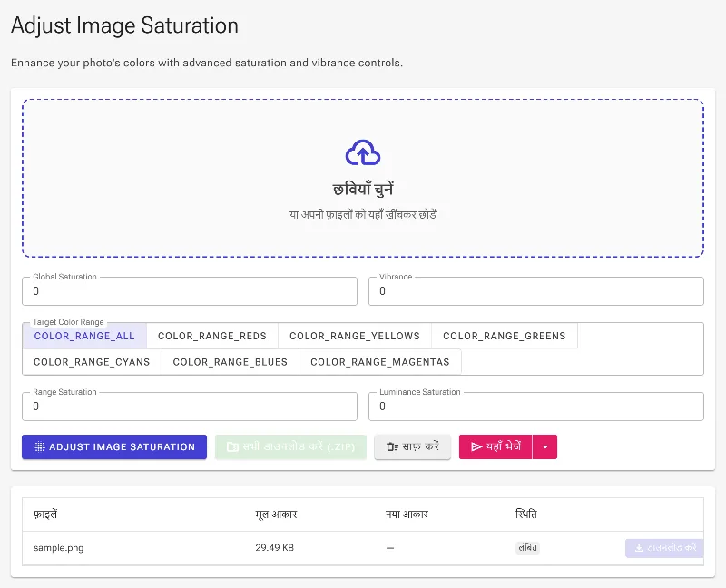
Task: Select COLOR_RANGE_CYANS option
Action: 92,362
